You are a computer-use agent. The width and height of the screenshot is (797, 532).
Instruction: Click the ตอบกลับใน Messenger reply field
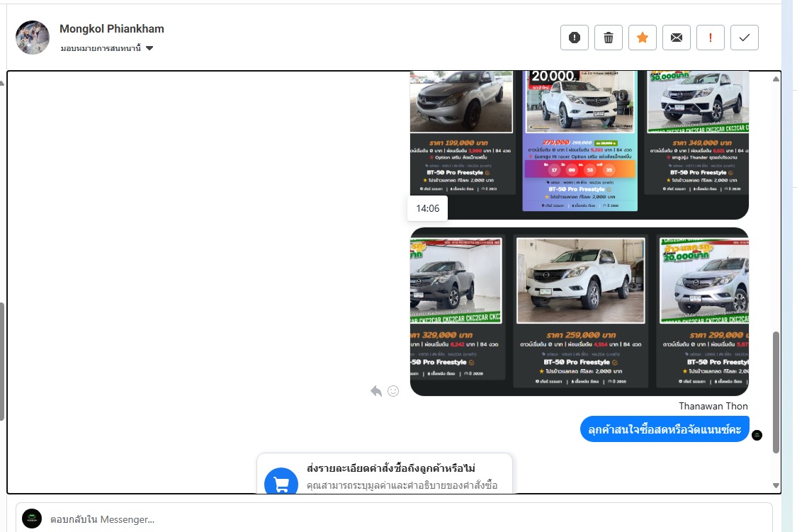(404, 519)
